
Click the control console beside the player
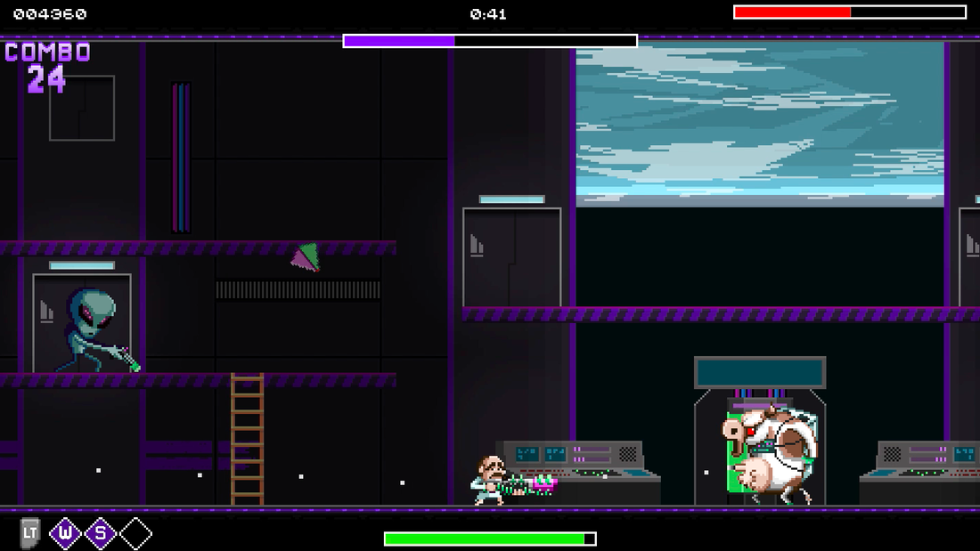(x=581, y=473)
